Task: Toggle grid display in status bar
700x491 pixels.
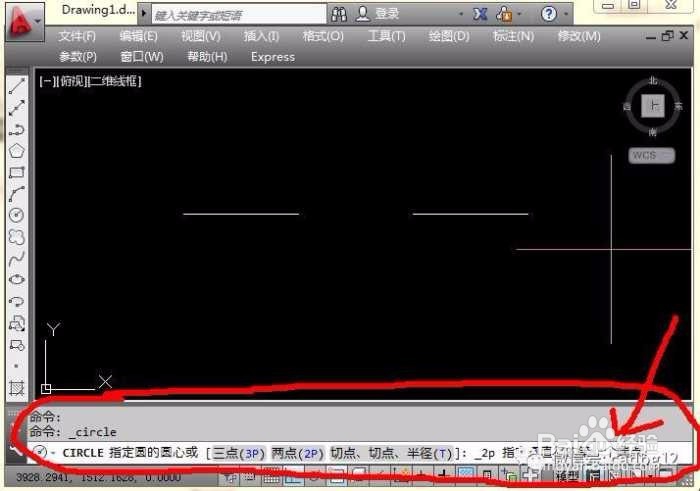Action: click(x=271, y=477)
